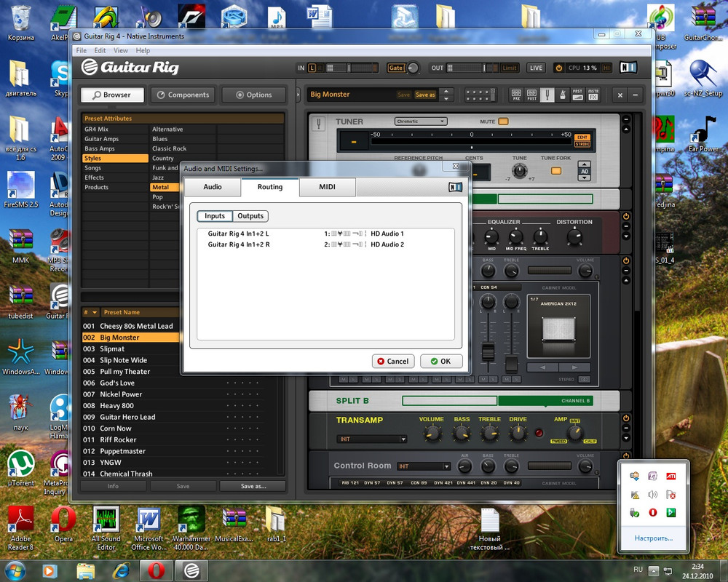
Task: Open the preset list number-column dropdown arrow
Action: point(95,312)
